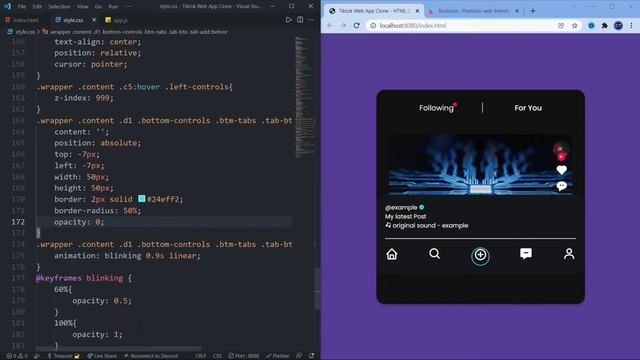Click the video thumbnail in the app

point(480,165)
